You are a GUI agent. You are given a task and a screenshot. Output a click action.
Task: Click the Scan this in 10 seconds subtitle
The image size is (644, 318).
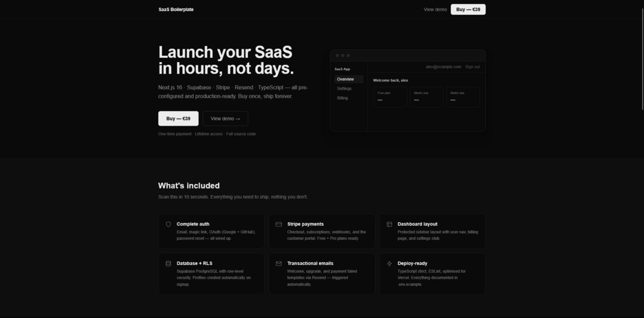[233, 197]
